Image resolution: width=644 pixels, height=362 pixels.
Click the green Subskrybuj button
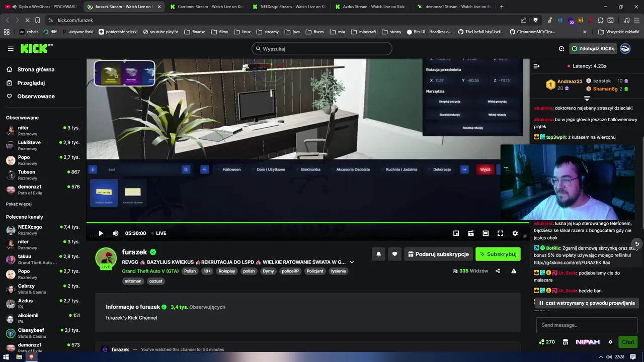coord(498,254)
